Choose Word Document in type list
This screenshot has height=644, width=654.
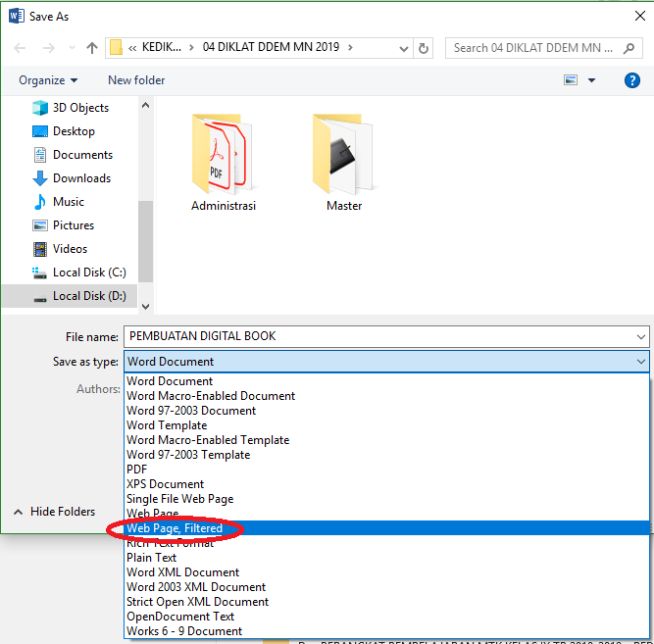click(x=386, y=380)
